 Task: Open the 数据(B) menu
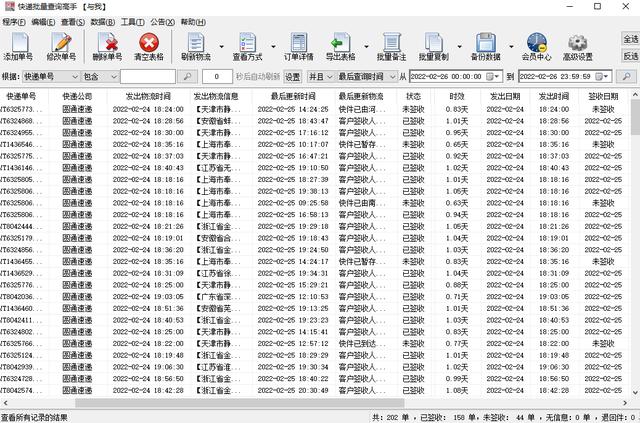102,22
